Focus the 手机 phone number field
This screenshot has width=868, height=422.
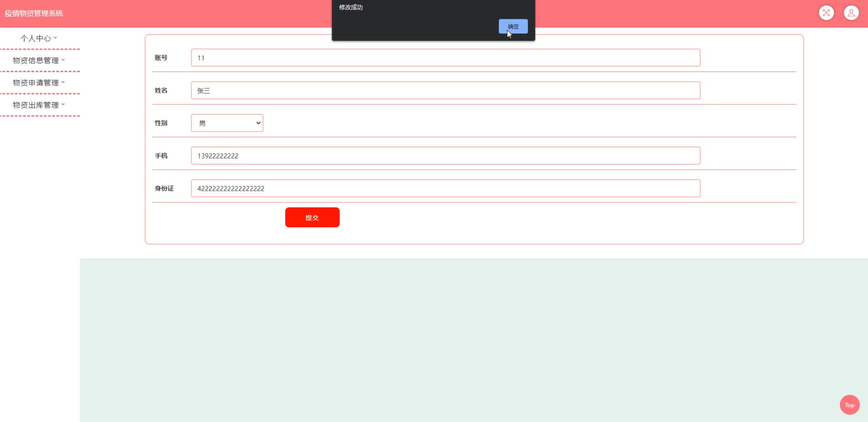tap(445, 156)
